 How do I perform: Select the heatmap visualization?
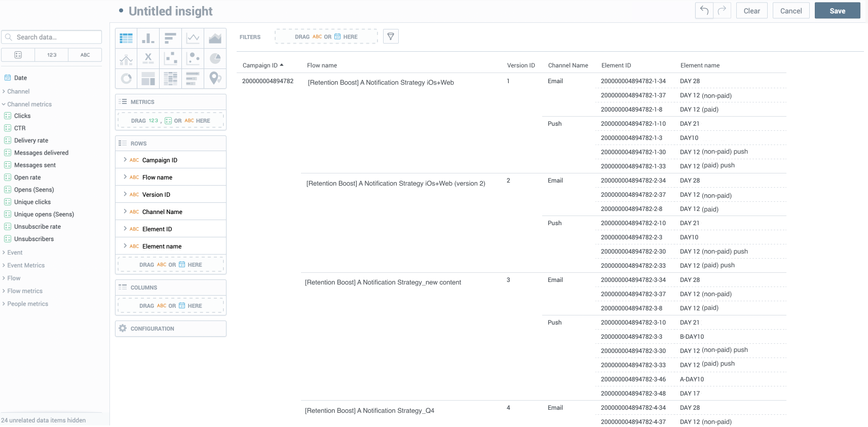[171, 79]
